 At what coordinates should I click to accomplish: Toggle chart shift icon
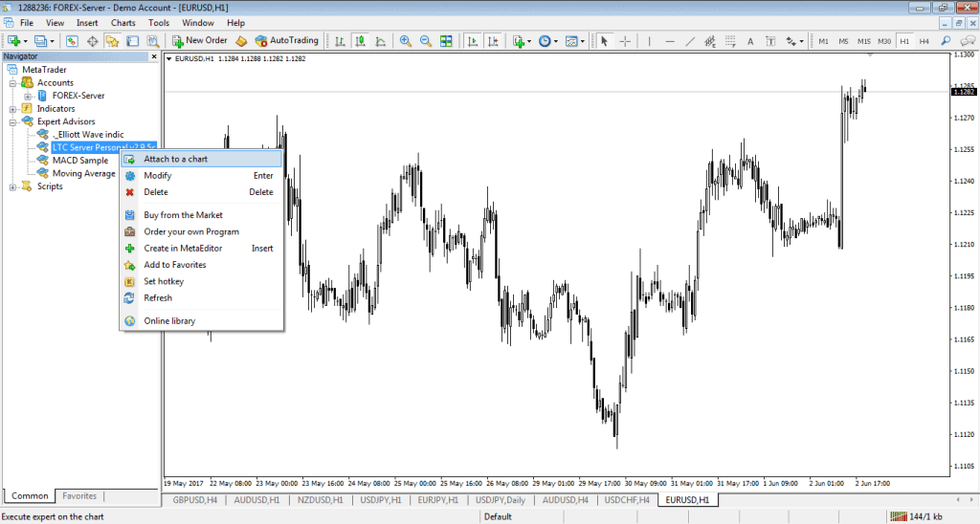click(493, 41)
